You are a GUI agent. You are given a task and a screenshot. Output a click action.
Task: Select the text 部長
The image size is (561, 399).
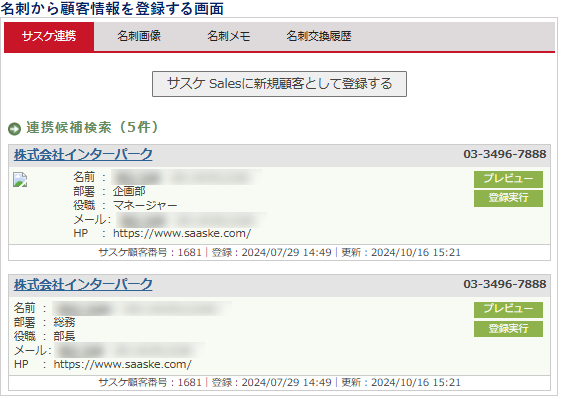(64, 336)
